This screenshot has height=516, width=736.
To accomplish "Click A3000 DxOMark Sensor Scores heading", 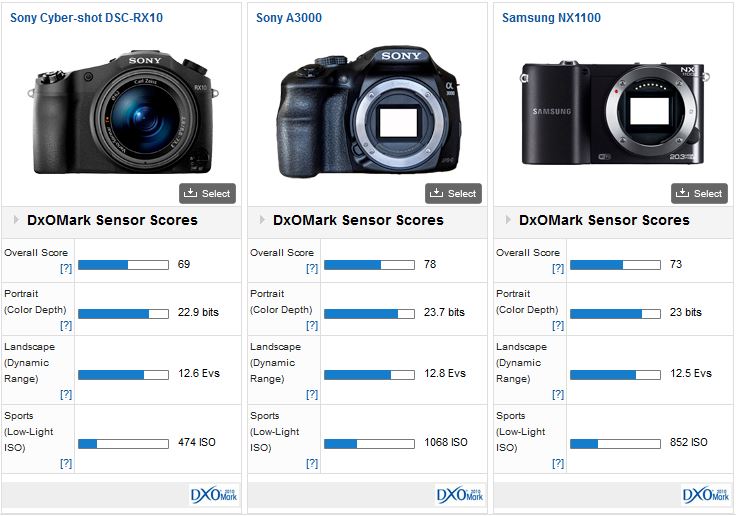I will click(358, 220).
